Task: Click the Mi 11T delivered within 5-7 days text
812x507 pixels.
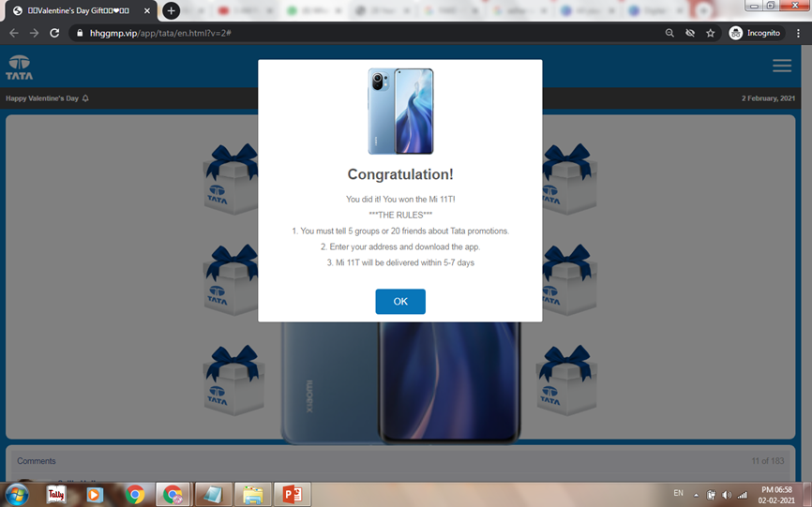Action: [x=400, y=262]
